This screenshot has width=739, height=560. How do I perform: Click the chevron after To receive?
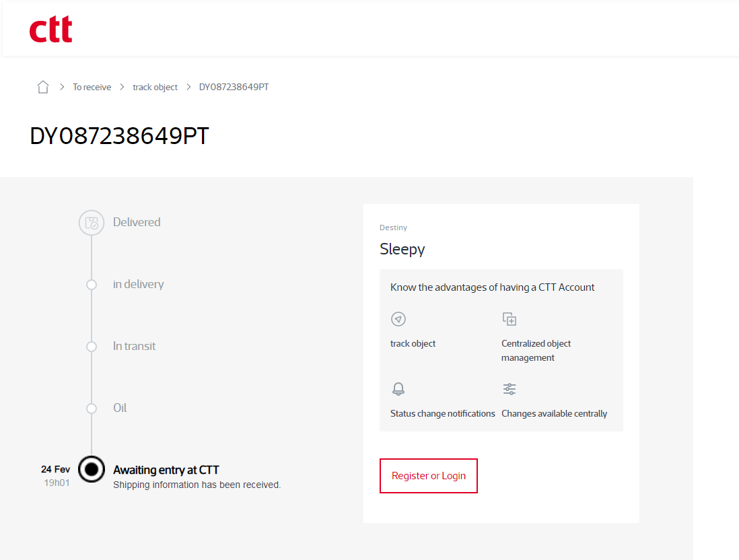coord(122,87)
